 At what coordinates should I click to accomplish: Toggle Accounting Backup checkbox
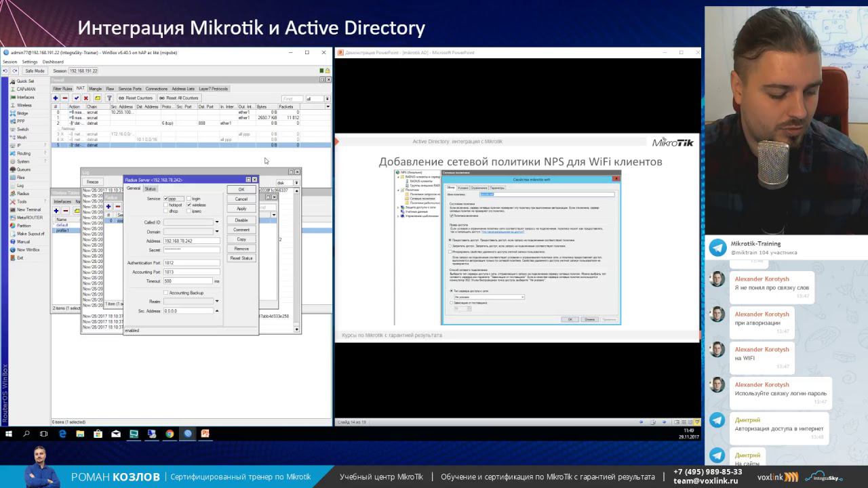pyautogui.click(x=165, y=293)
